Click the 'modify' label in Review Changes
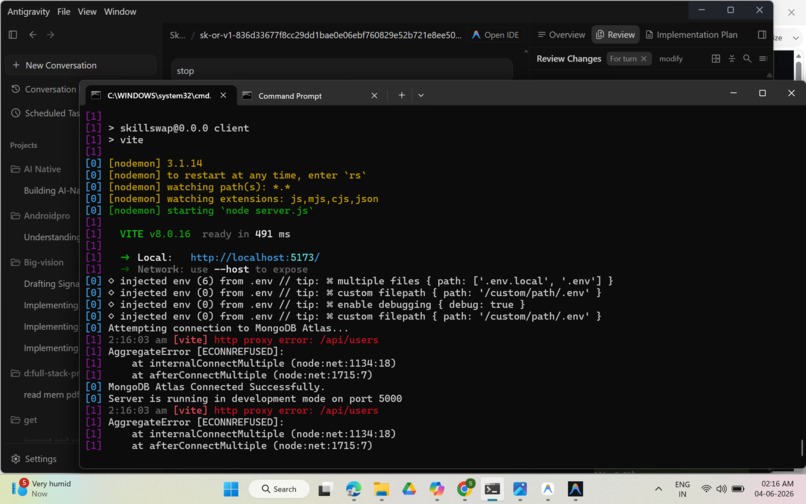Screen dimensions: 806x504 pos(671,59)
